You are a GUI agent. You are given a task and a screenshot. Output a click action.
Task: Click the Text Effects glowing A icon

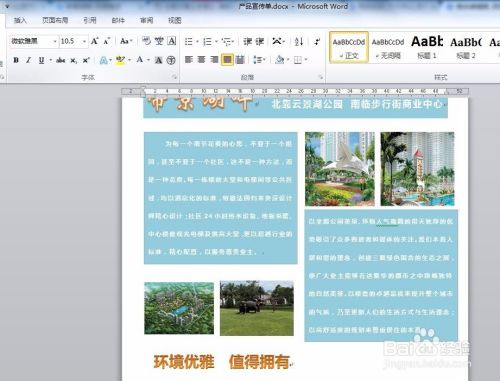tap(104, 60)
